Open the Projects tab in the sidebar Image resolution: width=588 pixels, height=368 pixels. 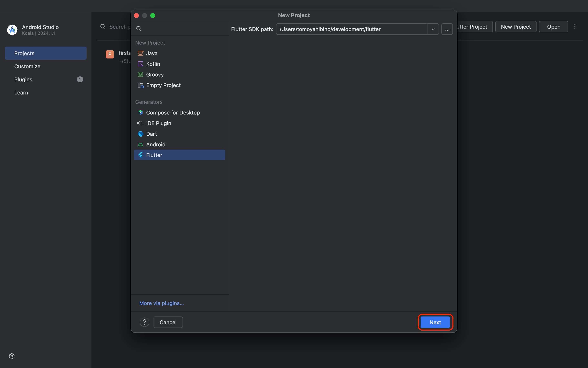[x=46, y=53]
